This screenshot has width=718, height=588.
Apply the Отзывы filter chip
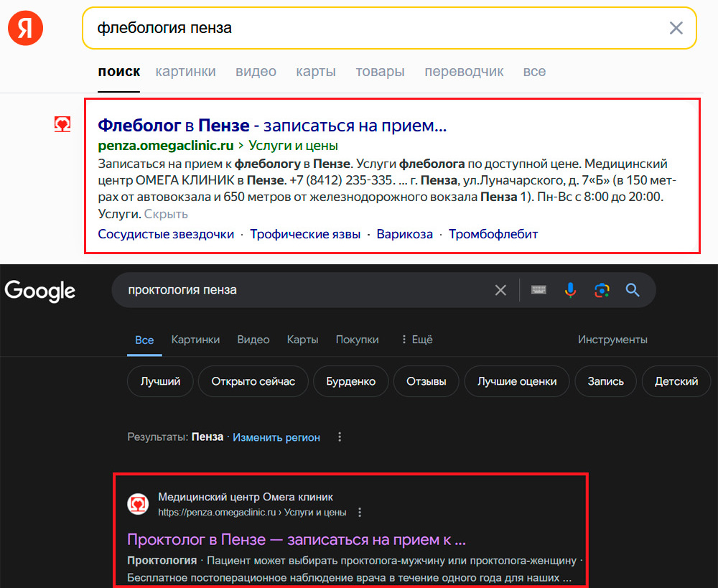click(x=426, y=381)
